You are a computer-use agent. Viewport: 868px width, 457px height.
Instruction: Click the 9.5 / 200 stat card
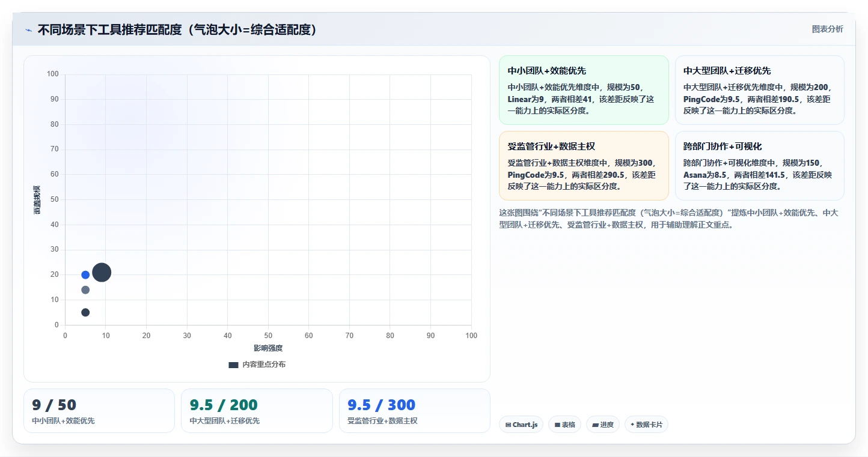coord(257,411)
